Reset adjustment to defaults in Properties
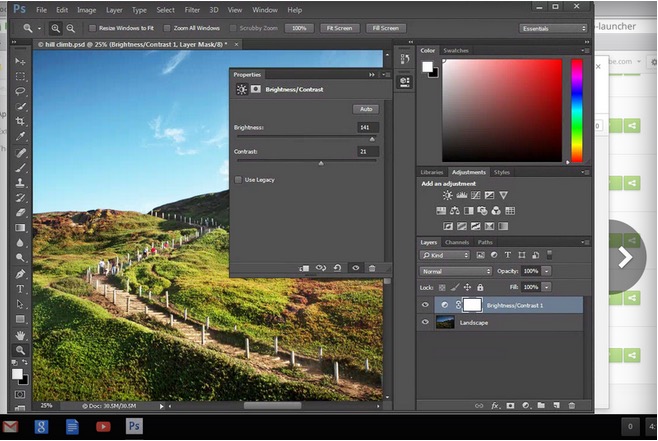 pyautogui.click(x=338, y=268)
